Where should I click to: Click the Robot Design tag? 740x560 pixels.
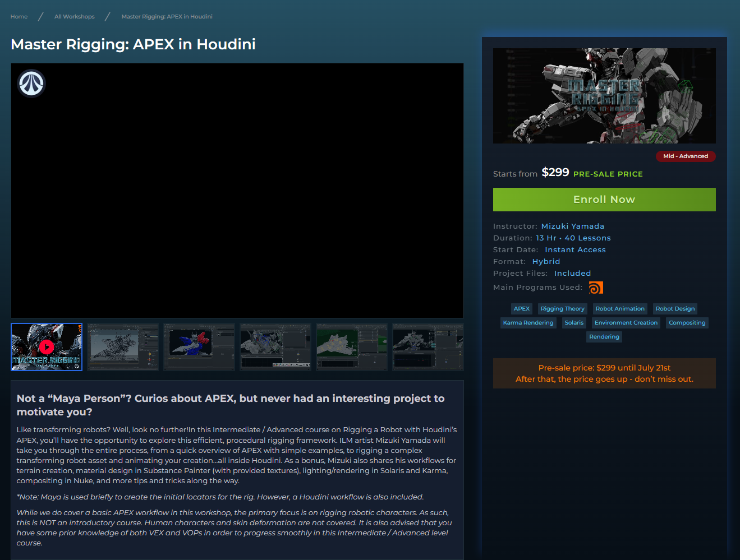[x=675, y=309]
